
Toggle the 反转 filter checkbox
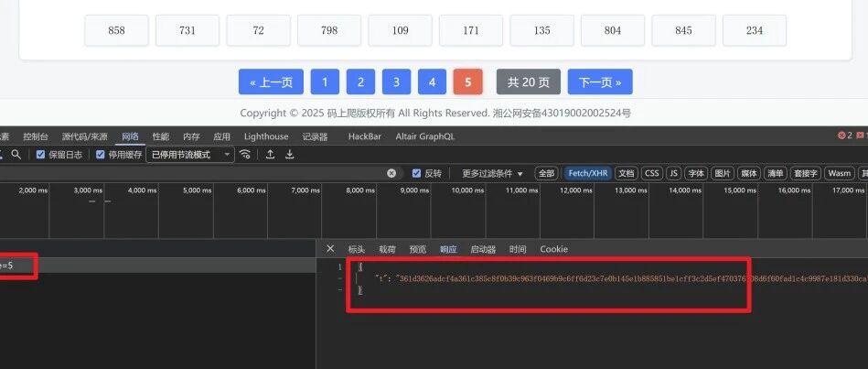[417, 173]
